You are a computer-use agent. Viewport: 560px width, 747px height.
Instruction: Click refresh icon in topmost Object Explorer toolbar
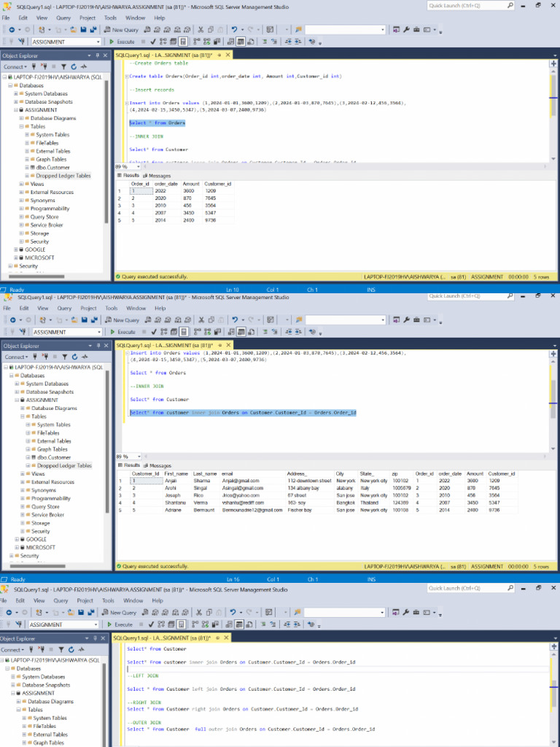[74, 66]
